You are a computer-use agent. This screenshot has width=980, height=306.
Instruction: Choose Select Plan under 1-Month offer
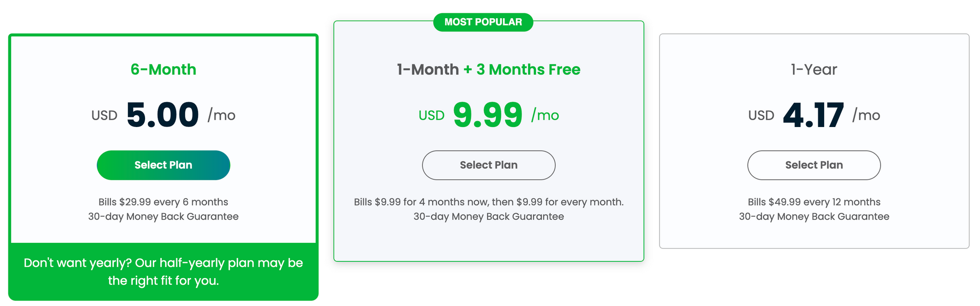tap(489, 165)
